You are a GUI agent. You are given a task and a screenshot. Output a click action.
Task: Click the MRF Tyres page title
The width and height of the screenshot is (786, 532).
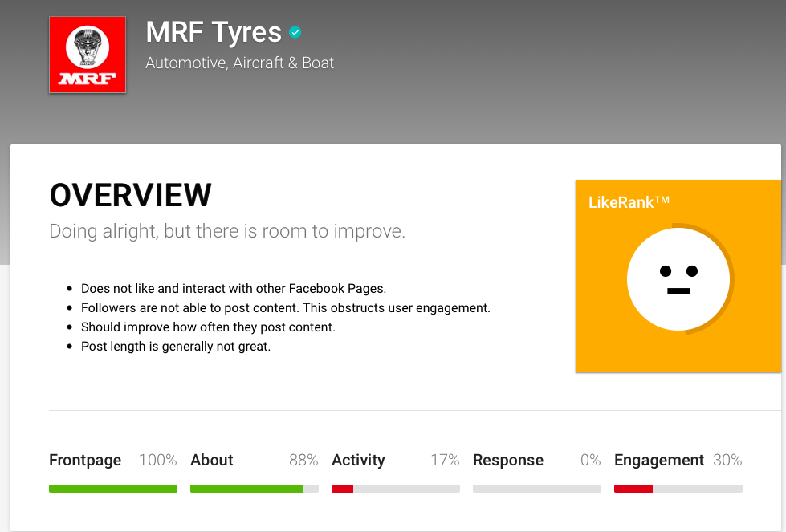214,32
